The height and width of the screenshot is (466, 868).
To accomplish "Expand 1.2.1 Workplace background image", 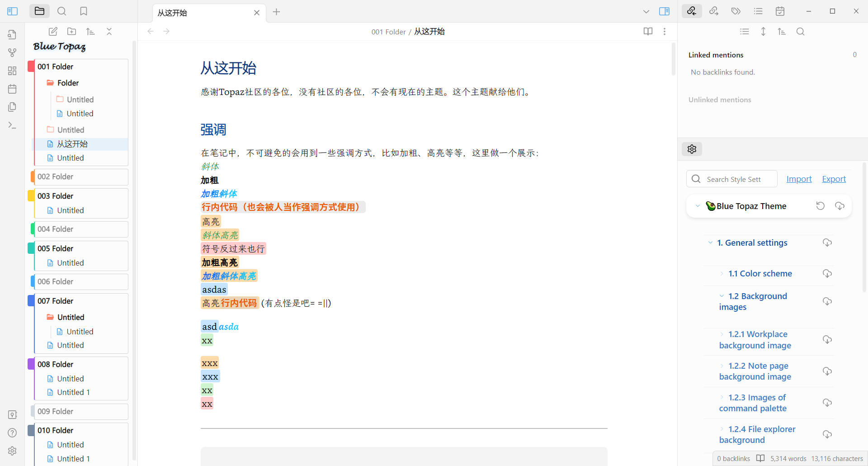I will pos(722,334).
